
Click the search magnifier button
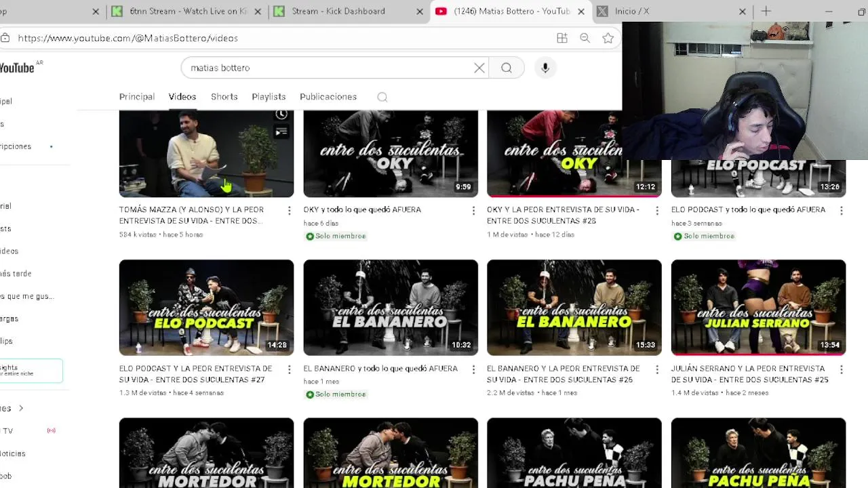[x=507, y=68]
